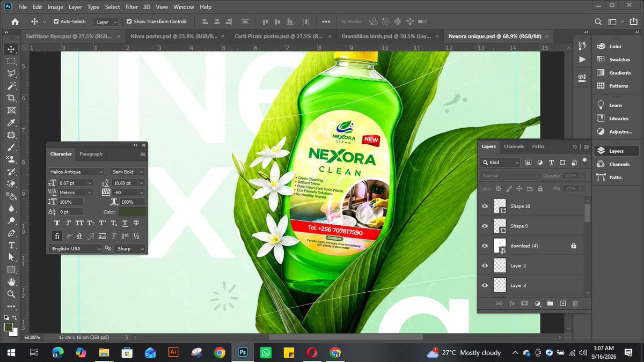
Task: Click the Home icon in options bar
Action: click(x=15, y=22)
